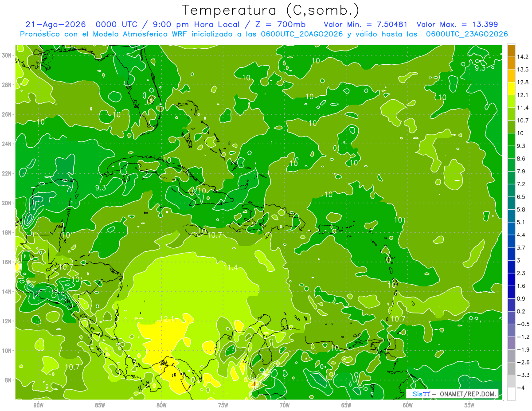Click the colorbar label "-3.3"
This screenshot has height=411, width=532.
pos(522,375)
